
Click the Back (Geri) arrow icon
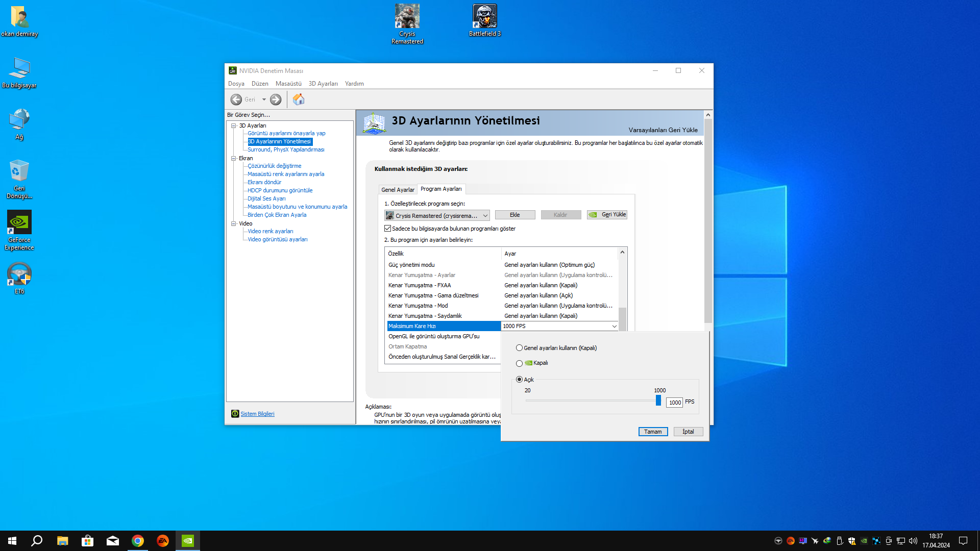[236, 99]
